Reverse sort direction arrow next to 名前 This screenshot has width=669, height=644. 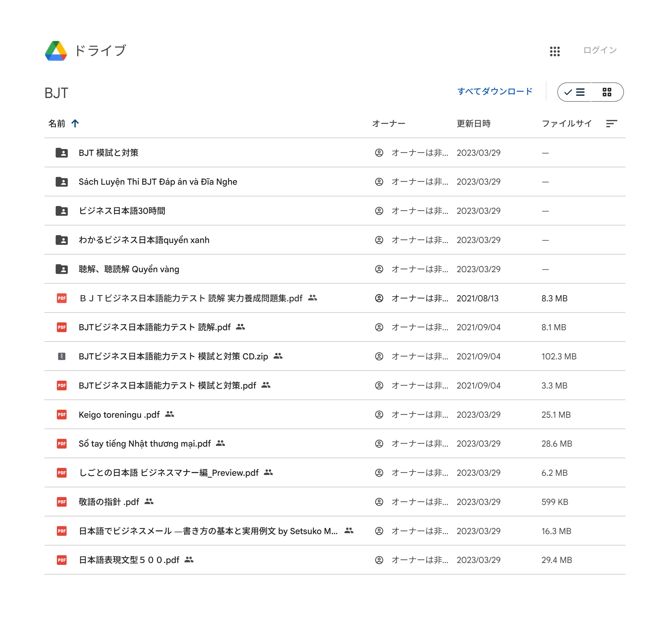tap(75, 123)
